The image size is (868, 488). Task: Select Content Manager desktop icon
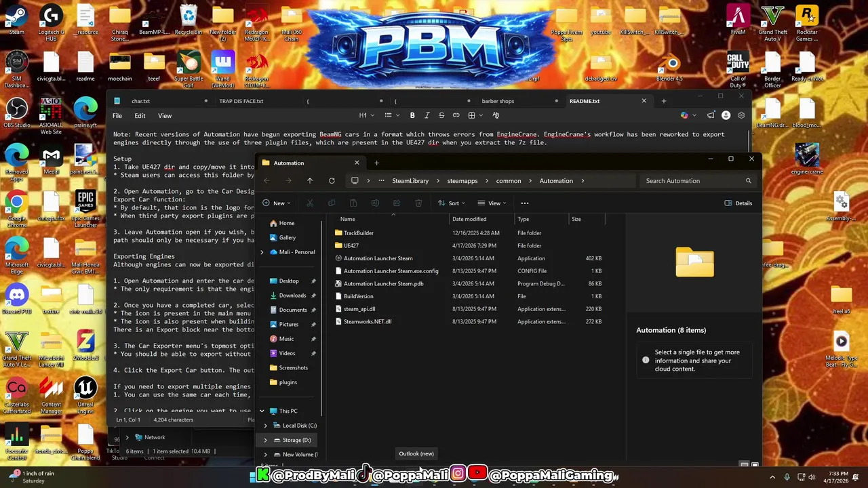click(51, 396)
